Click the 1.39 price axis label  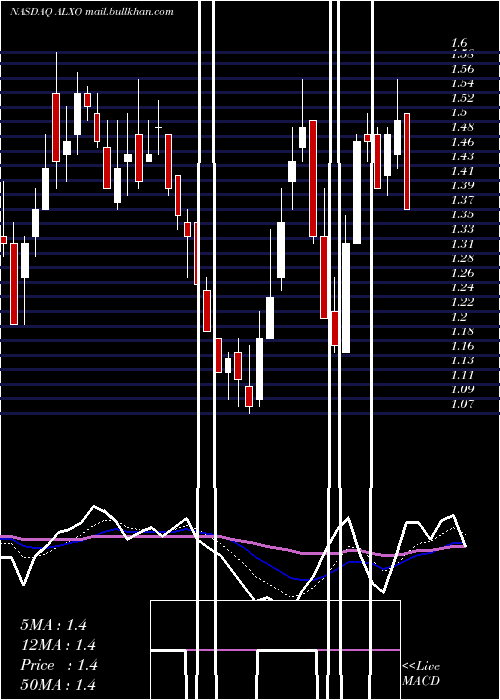462,185
